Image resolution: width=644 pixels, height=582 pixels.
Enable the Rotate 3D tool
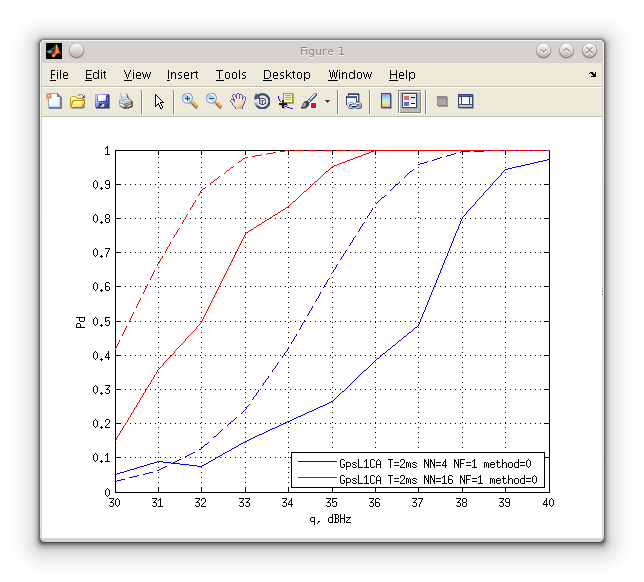point(262,101)
